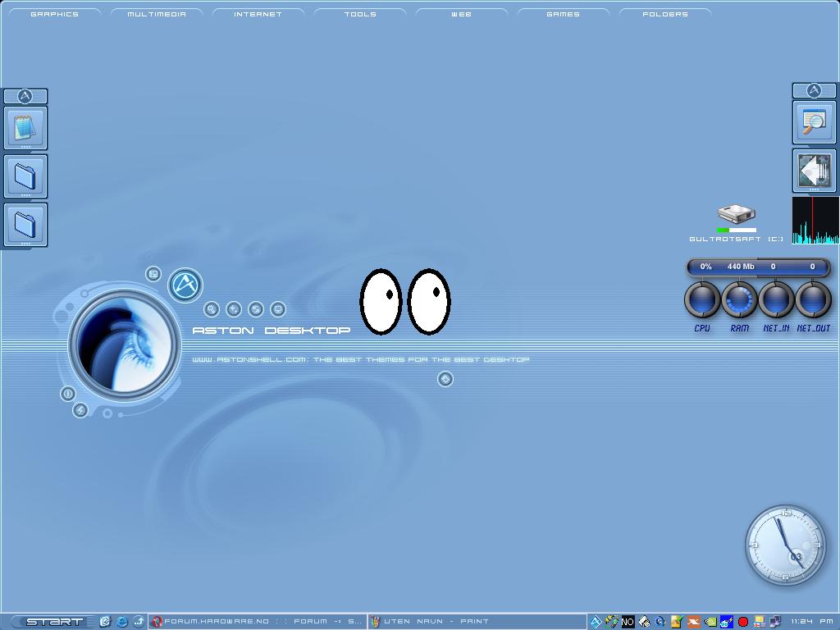Click the eye picture circle widget
The width and height of the screenshot is (840, 630).
[x=125, y=344]
